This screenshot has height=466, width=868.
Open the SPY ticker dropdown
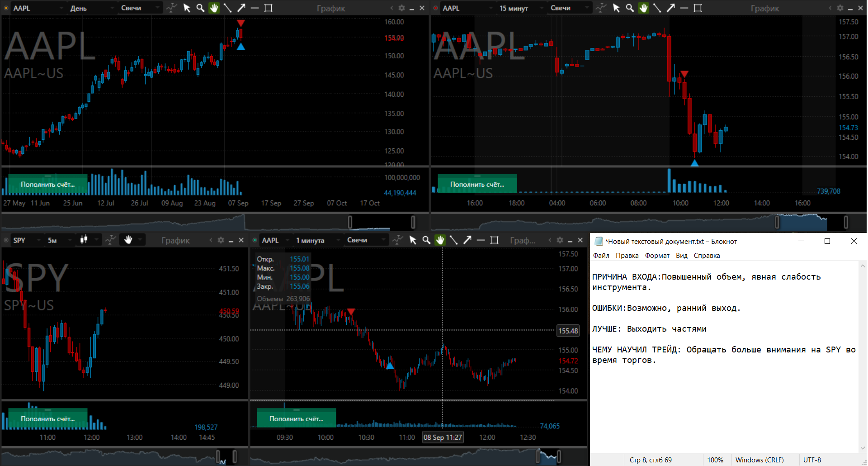[x=27, y=240]
